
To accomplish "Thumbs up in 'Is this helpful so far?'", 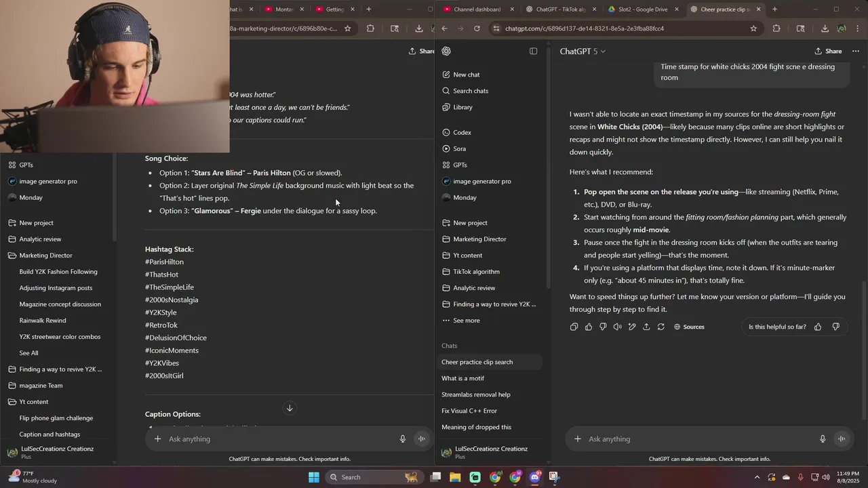I will (818, 327).
